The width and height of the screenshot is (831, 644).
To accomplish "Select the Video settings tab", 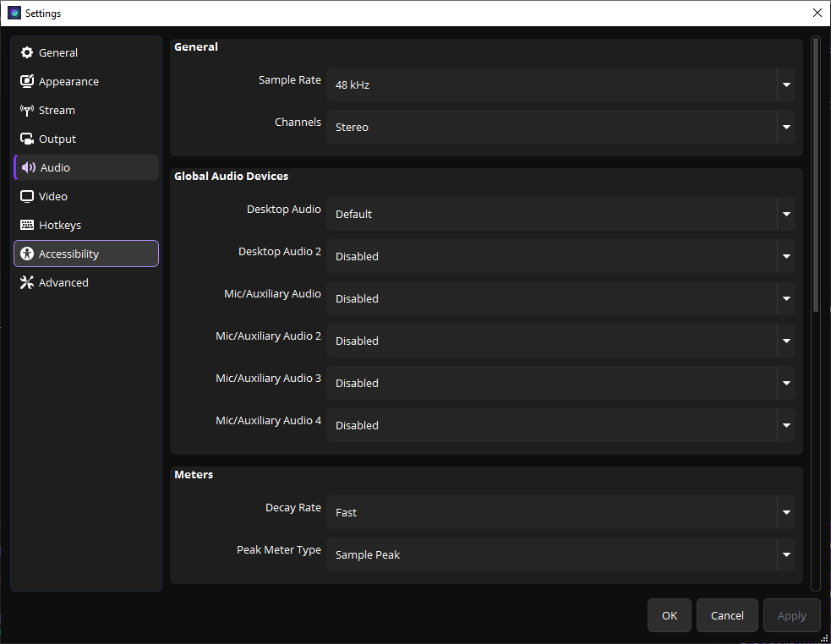I will click(x=86, y=196).
